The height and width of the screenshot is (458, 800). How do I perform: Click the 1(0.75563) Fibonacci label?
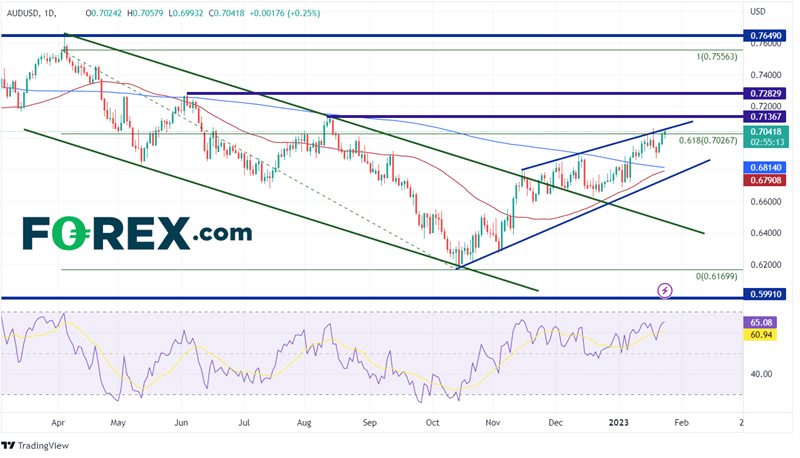click(716, 57)
